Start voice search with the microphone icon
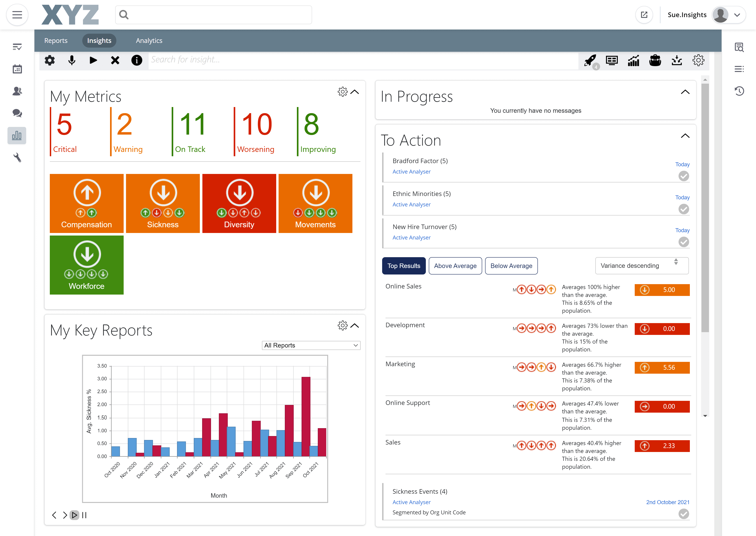This screenshot has height=536, width=756. 71,60
